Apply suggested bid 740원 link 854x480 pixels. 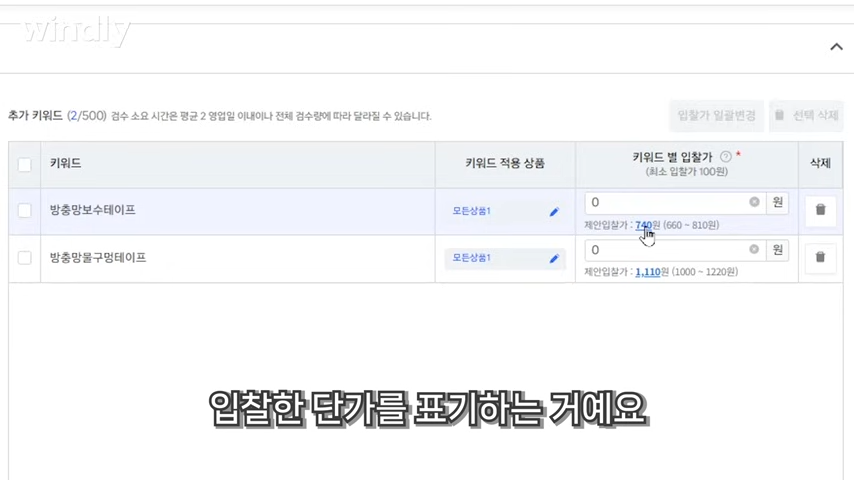[x=643, y=225]
